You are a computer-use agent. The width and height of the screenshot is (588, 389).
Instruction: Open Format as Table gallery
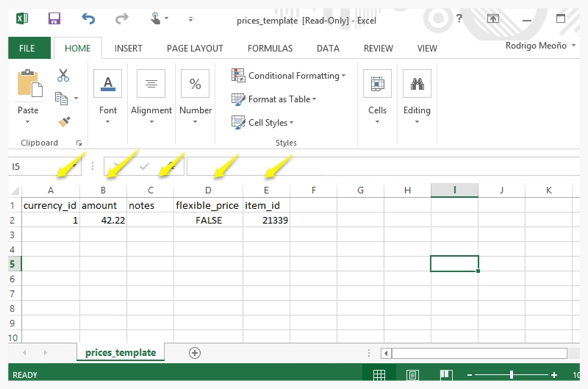[274, 99]
